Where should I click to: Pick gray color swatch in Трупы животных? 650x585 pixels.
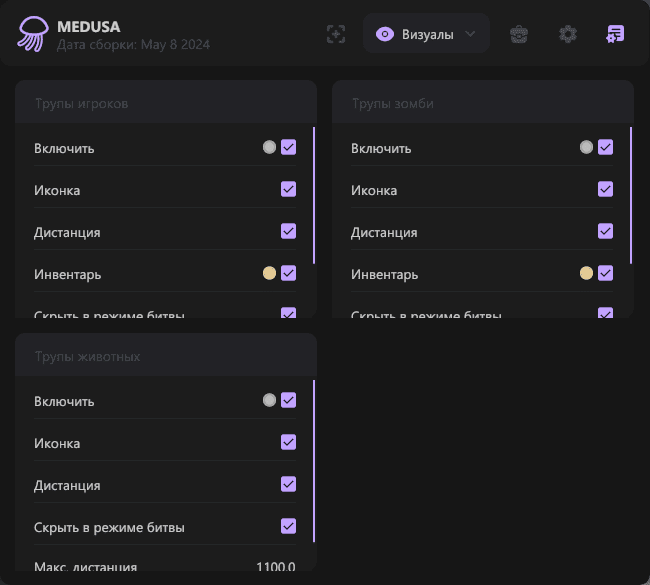tap(269, 401)
